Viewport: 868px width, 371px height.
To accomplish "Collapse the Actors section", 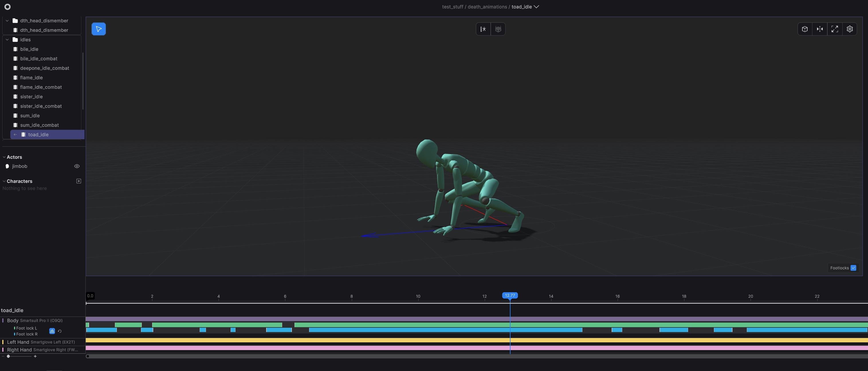I will point(4,157).
